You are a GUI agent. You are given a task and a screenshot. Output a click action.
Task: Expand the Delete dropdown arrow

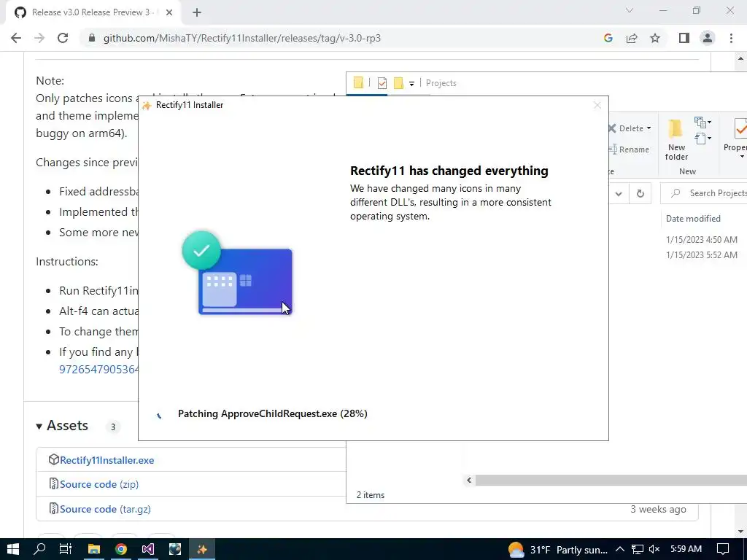click(649, 128)
